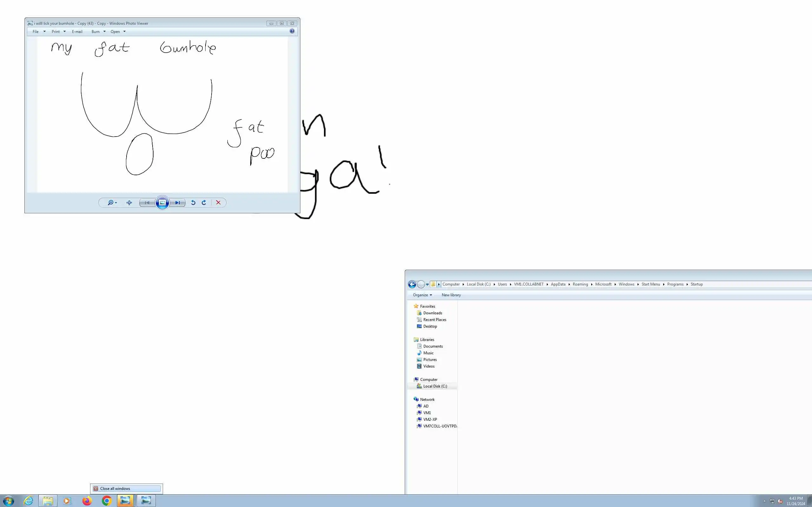Rotate the image clockwise
The width and height of the screenshot is (812, 507).
[x=204, y=202]
